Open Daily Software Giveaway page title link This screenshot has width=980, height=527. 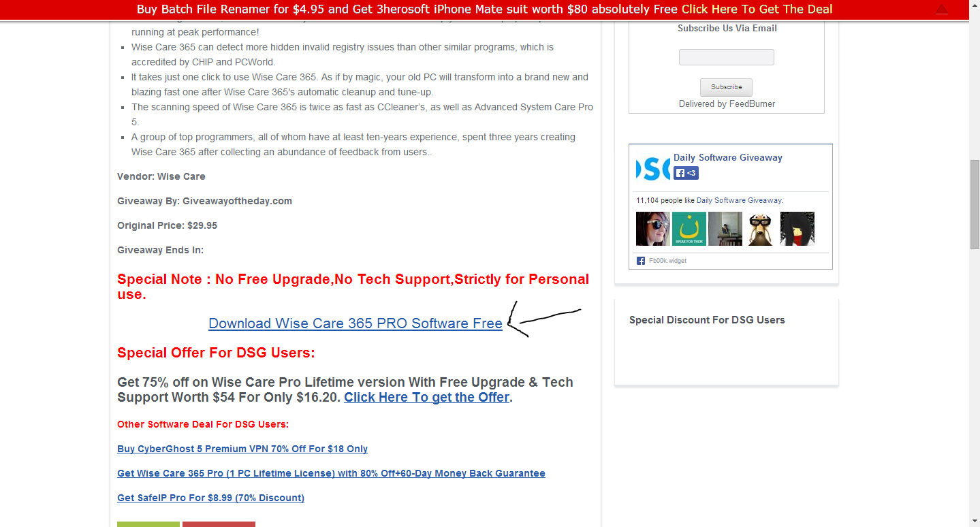point(728,157)
